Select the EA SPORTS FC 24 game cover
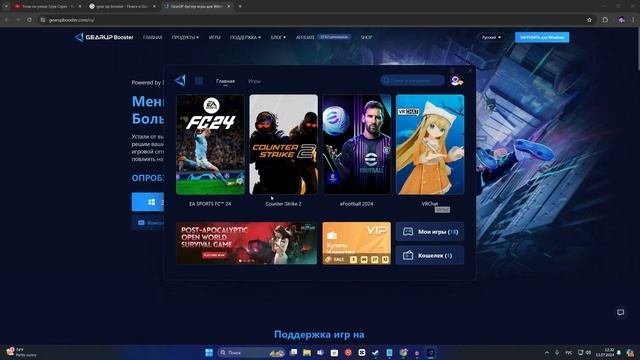 point(210,144)
